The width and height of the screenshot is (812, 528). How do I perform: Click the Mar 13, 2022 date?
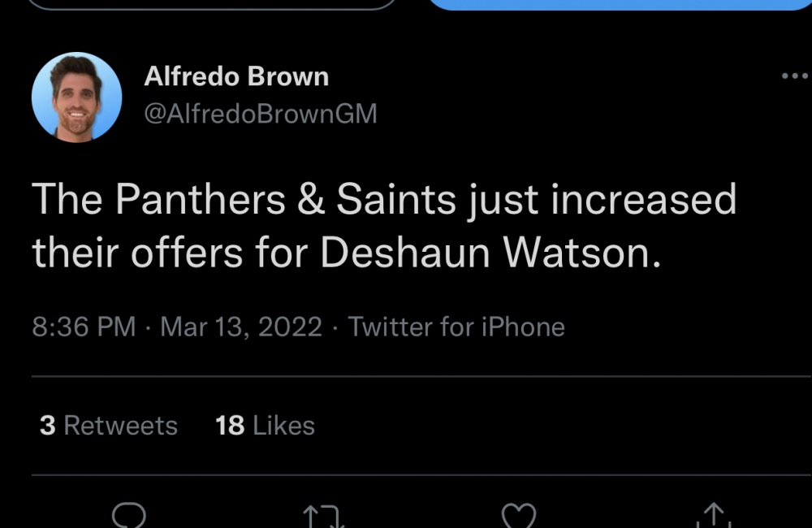tap(241, 327)
